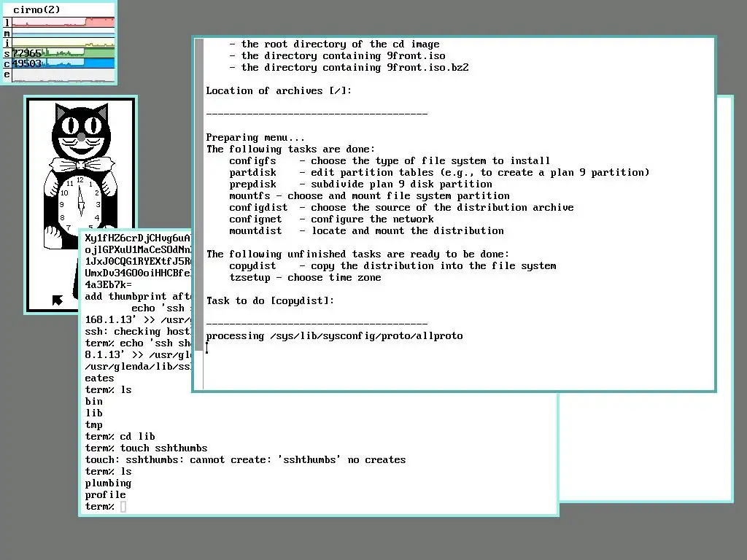Click the cat's head in the clock window

[x=82, y=132]
